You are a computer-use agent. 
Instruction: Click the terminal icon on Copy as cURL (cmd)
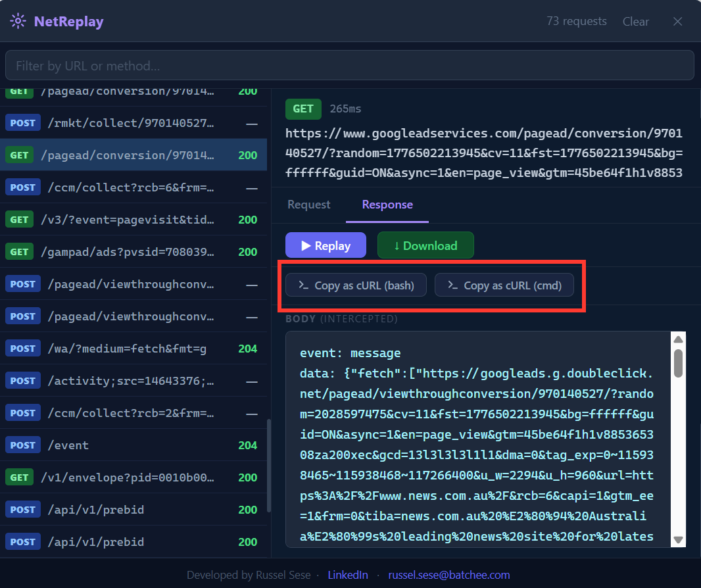(x=453, y=285)
